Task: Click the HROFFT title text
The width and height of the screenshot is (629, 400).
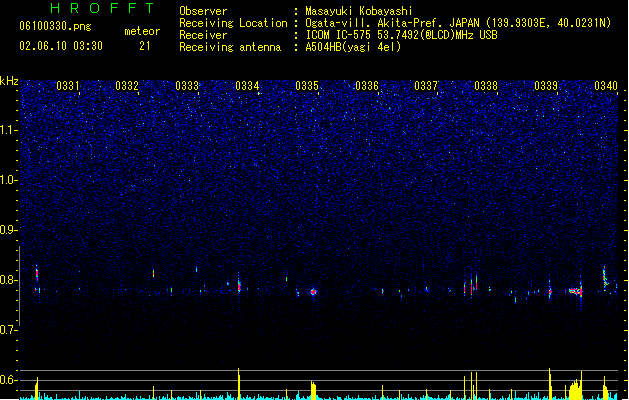Action: [x=102, y=8]
